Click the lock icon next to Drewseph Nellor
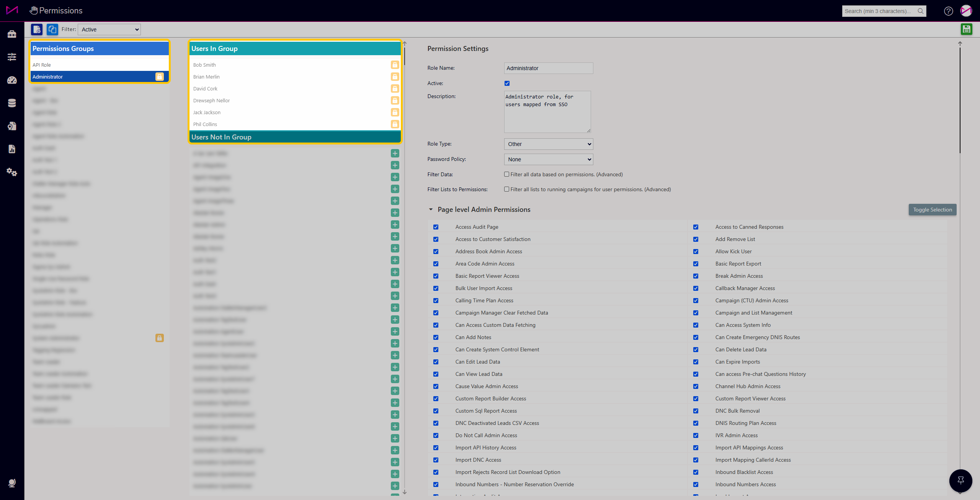Image resolution: width=980 pixels, height=500 pixels. coord(395,100)
